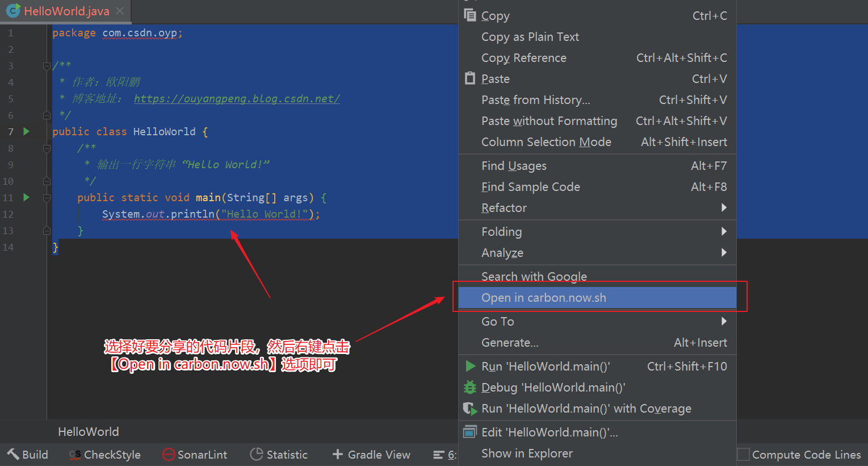
Task: Expand the Analyze submenu arrow
Action: coord(724,252)
